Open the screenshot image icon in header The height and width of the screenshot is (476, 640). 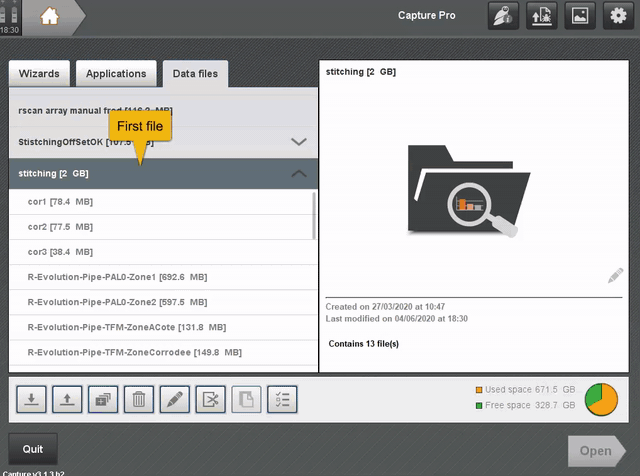pyautogui.click(x=580, y=16)
